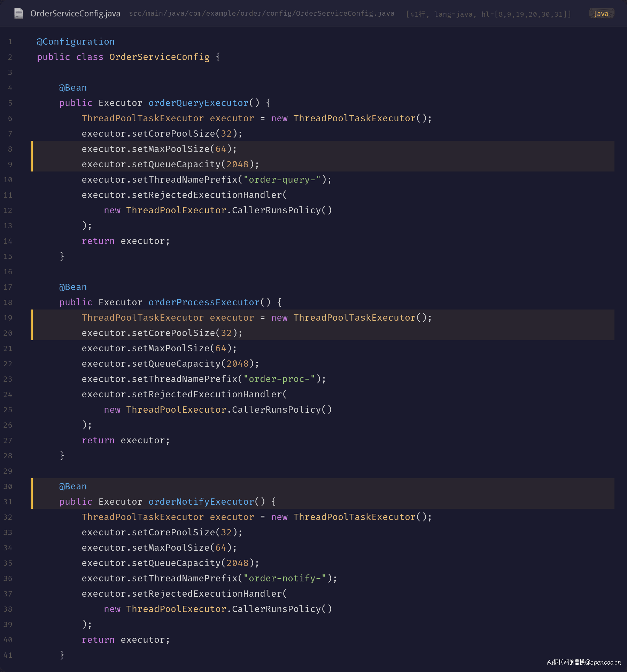Image resolution: width=627 pixels, height=672 pixels.
Task: Click line number 41 in the gutter
Action: (8, 655)
